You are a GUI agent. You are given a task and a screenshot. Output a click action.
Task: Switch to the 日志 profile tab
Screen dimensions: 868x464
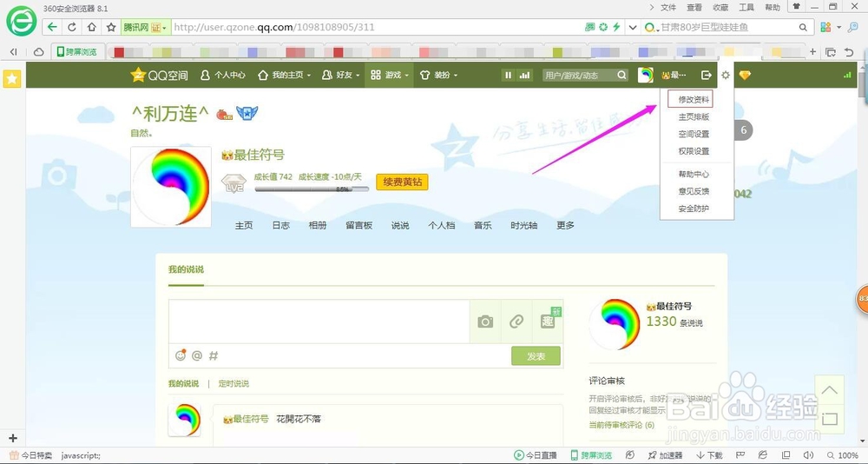[281, 225]
